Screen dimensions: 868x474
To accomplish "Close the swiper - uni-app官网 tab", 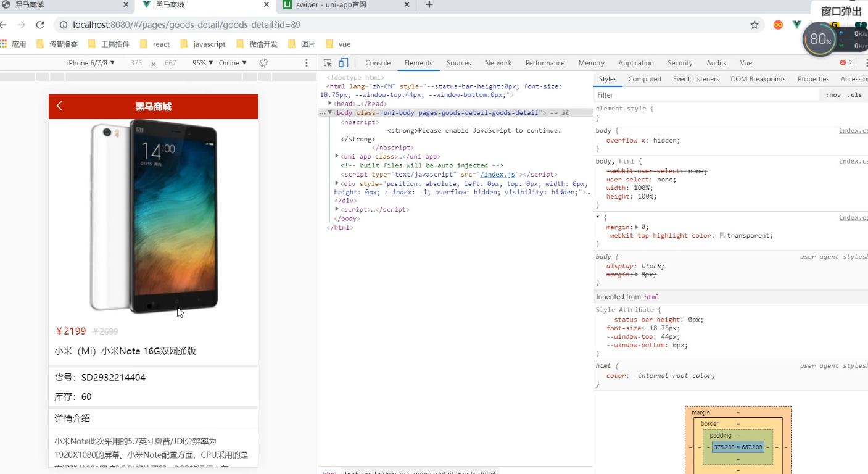I will tap(407, 4).
